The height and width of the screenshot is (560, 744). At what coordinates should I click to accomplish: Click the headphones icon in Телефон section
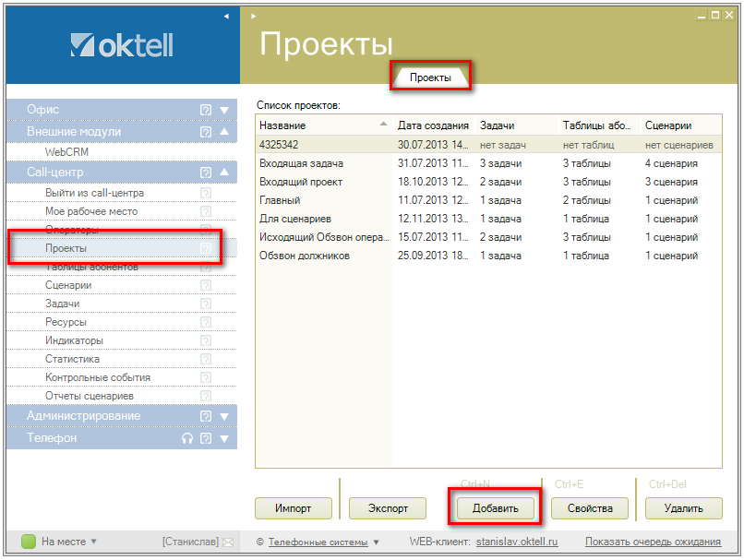187,439
